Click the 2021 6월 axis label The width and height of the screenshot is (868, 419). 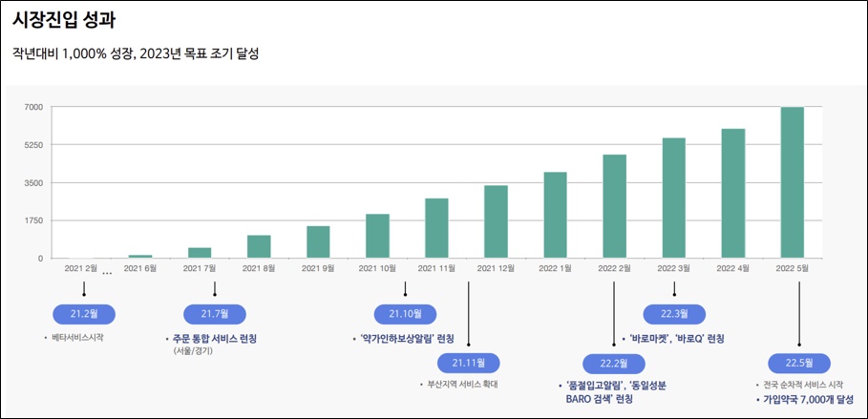coord(140,268)
